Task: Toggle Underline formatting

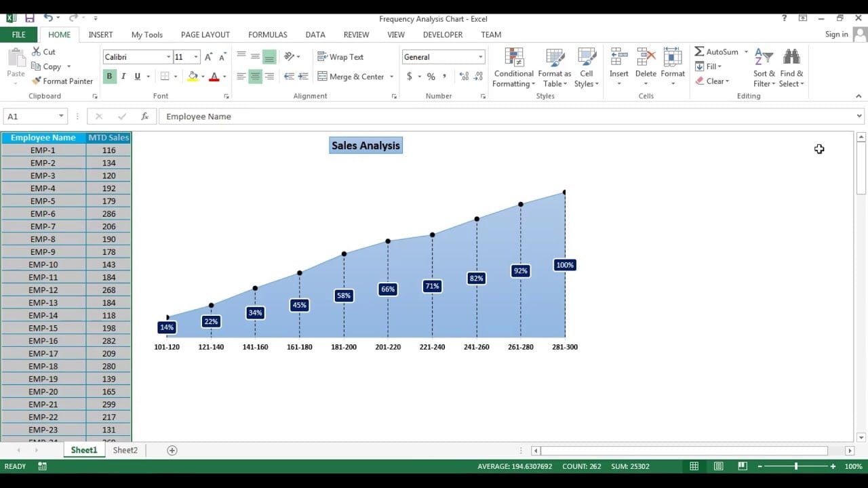Action: [138, 77]
